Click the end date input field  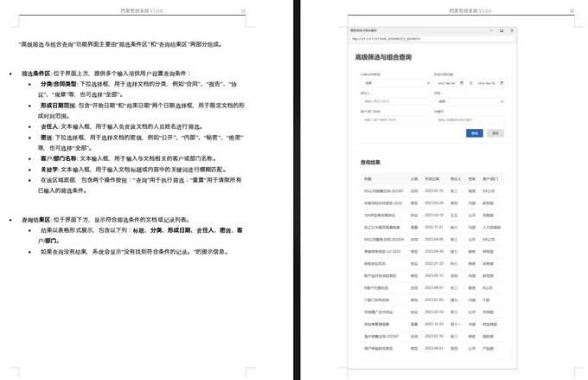(x=490, y=83)
